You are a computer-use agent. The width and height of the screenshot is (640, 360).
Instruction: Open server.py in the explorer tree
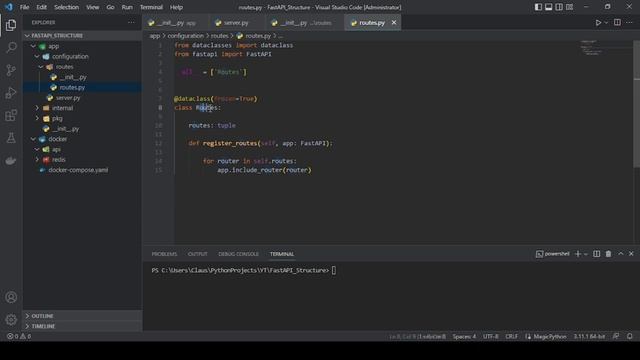click(x=82, y=98)
